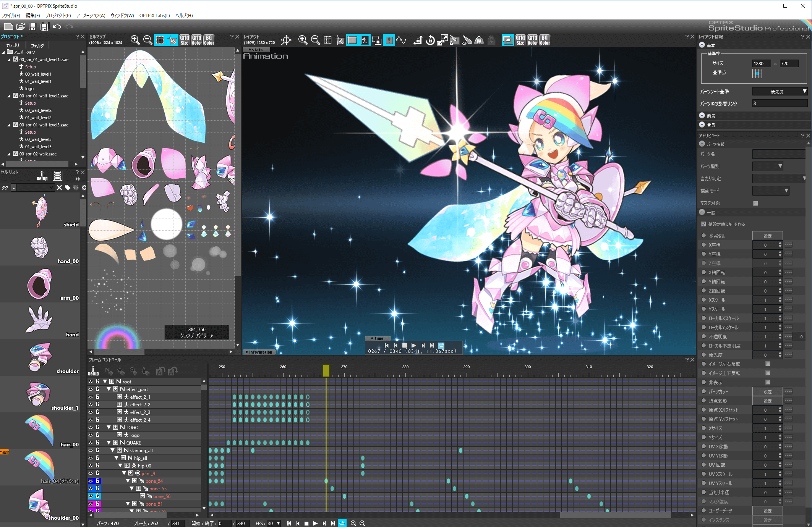
Task: Open the パーツ種別 dropdown
Action: tap(768, 166)
